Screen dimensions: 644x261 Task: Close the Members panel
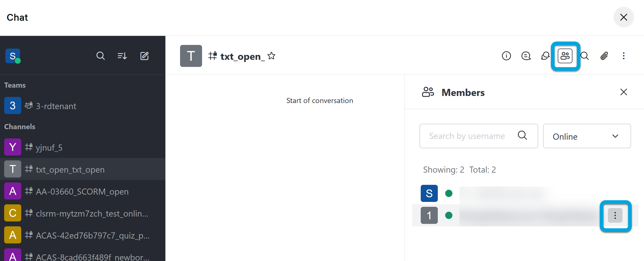point(623,92)
